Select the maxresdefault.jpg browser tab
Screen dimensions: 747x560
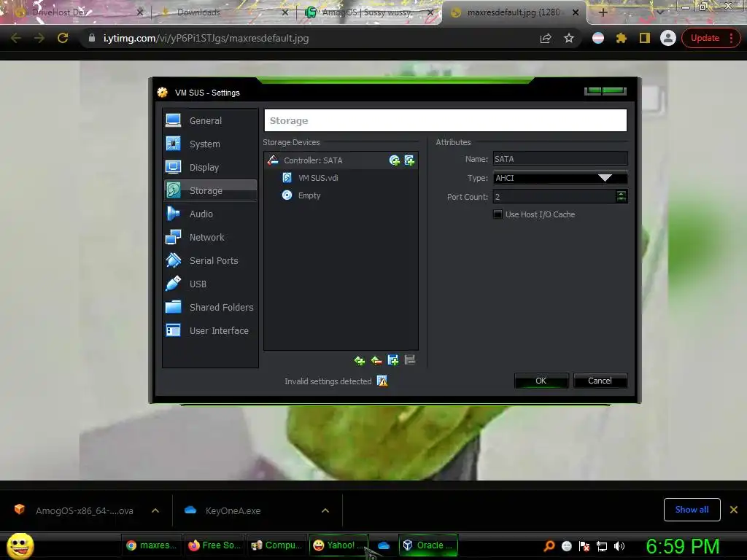pos(514,12)
